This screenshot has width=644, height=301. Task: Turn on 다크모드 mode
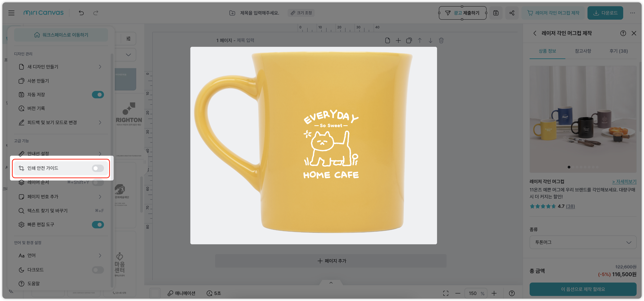[98, 270]
